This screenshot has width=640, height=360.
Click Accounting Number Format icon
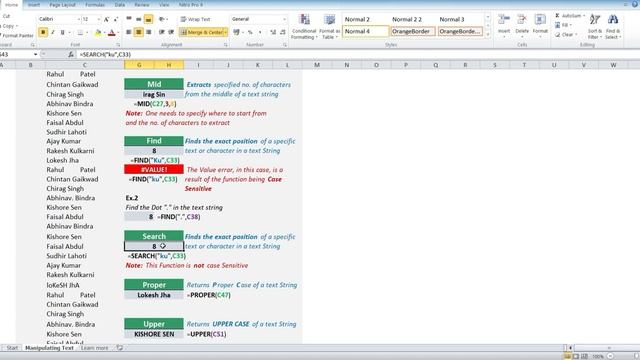click(236, 32)
